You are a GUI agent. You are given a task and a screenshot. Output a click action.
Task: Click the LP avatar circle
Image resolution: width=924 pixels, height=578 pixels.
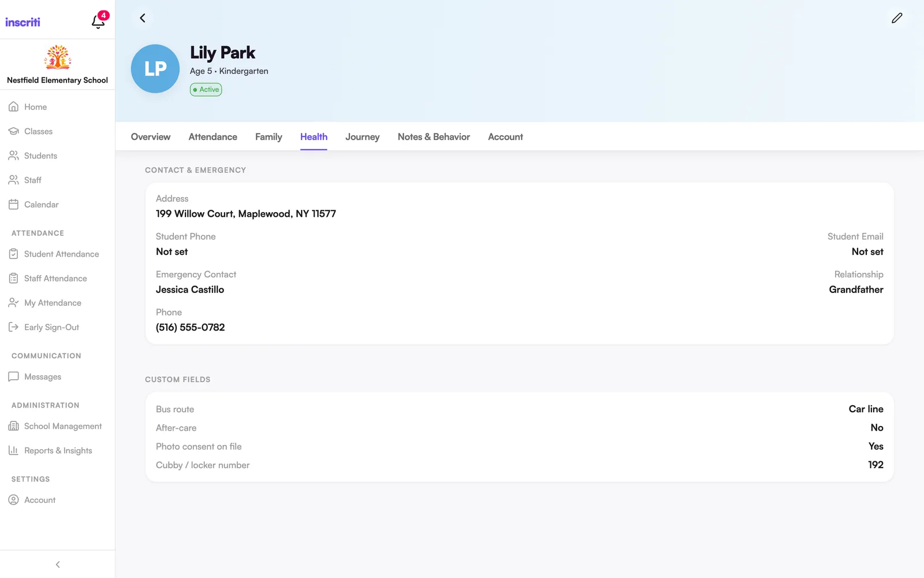coord(155,69)
